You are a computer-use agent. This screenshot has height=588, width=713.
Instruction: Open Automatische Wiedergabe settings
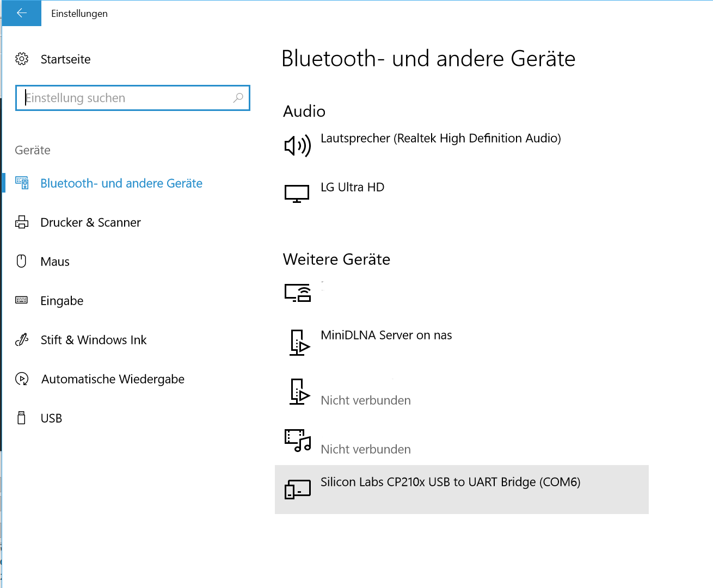click(x=113, y=379)
